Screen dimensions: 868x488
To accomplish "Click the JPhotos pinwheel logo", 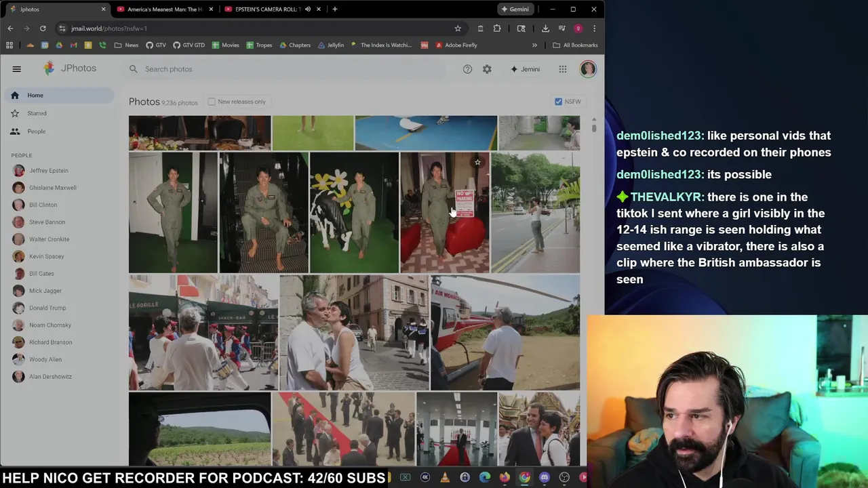I will tap(49, 68).
